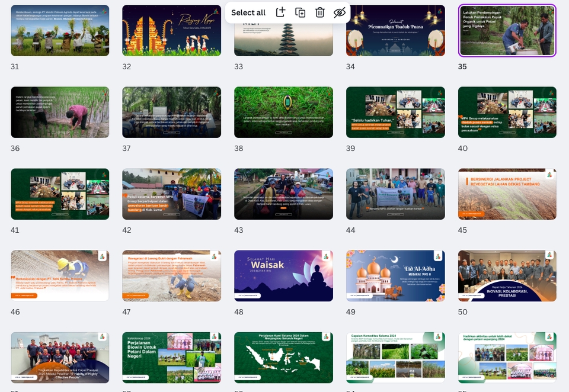Select slide 43 motorbike aid thumbnail
This screenshot has height=392, width=569.
tap(283, 194)
